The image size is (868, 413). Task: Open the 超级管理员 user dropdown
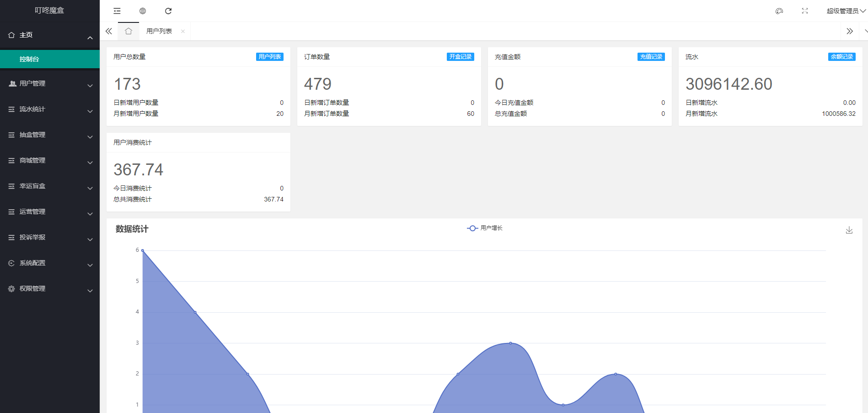[845, 11]
